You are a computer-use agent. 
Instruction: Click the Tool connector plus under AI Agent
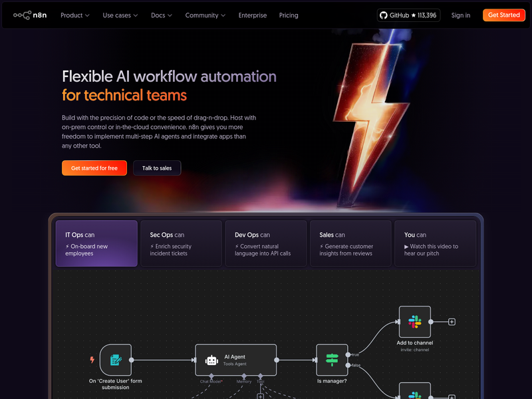(x=260, y=396)
